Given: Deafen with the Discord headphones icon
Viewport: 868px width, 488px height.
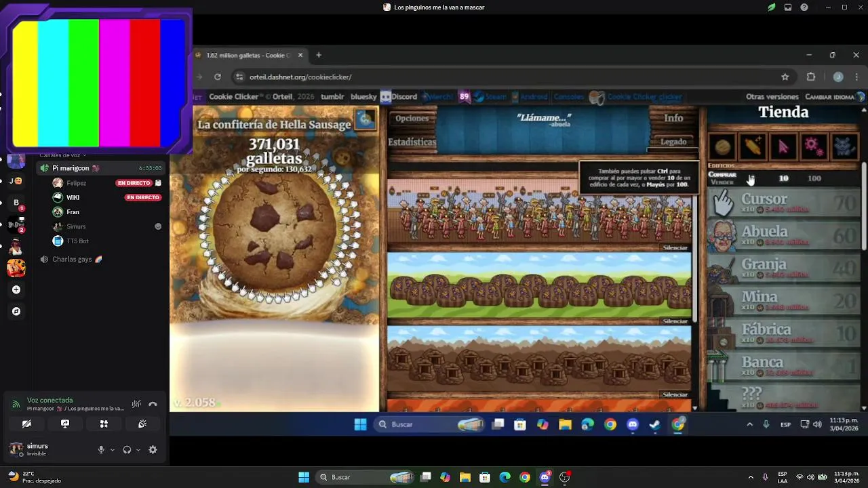Looking at the screenshot, I should [x=127, y=449].
